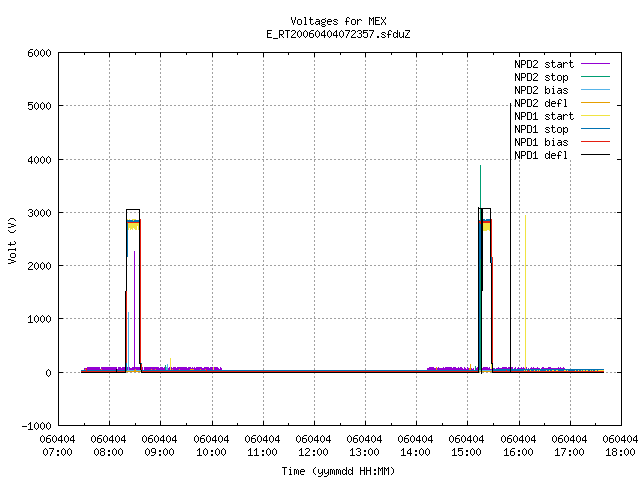Click the blue NPD1 stop legend line
The image size is (640, 480).
[595, 129]
